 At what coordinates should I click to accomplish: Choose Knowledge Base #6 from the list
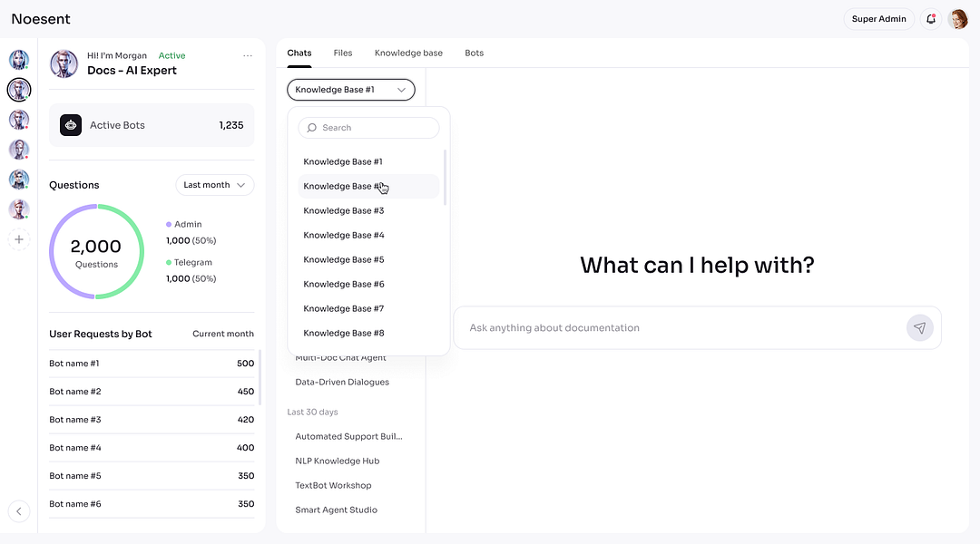pyautogui.click(x=368, y=284)
